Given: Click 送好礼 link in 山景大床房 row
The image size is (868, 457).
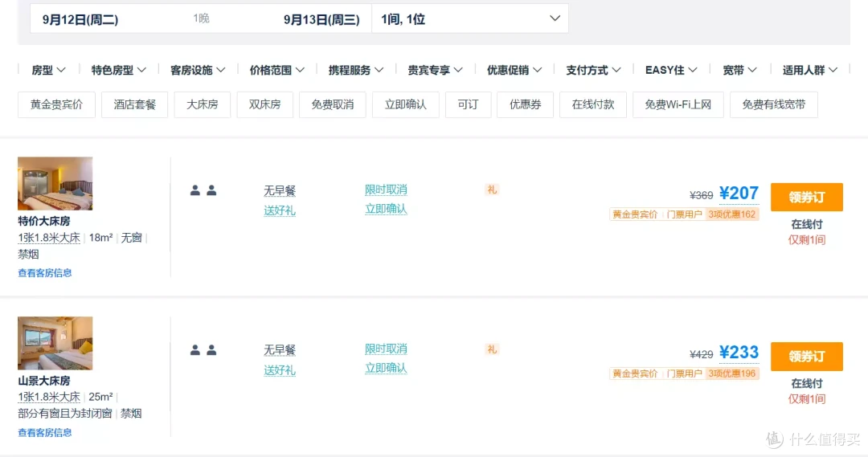Looking at the screenshot, I should click(280, 370).
